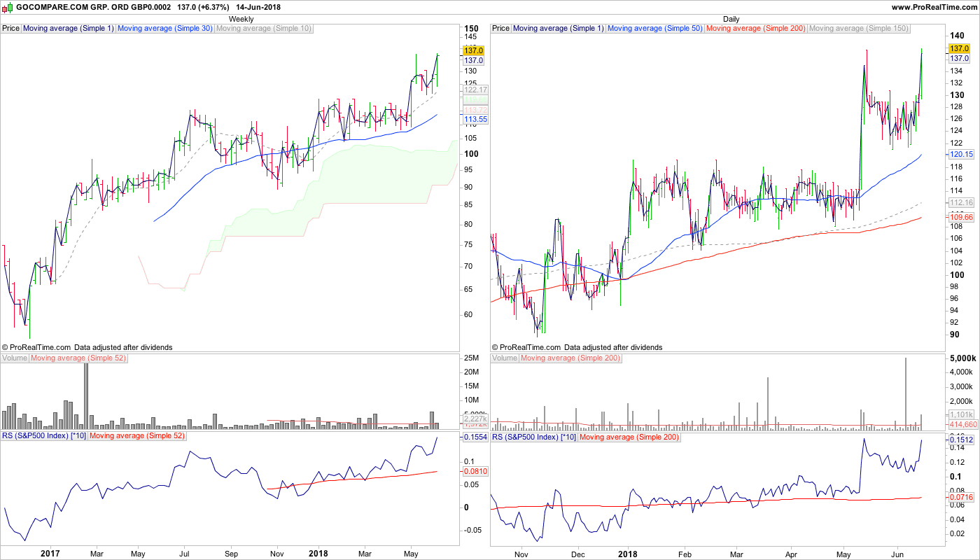The width and height of the screenshot is (980, 560).
Task: Open RS (S&P500 Index) label in Daily panel
Action: 535,437
